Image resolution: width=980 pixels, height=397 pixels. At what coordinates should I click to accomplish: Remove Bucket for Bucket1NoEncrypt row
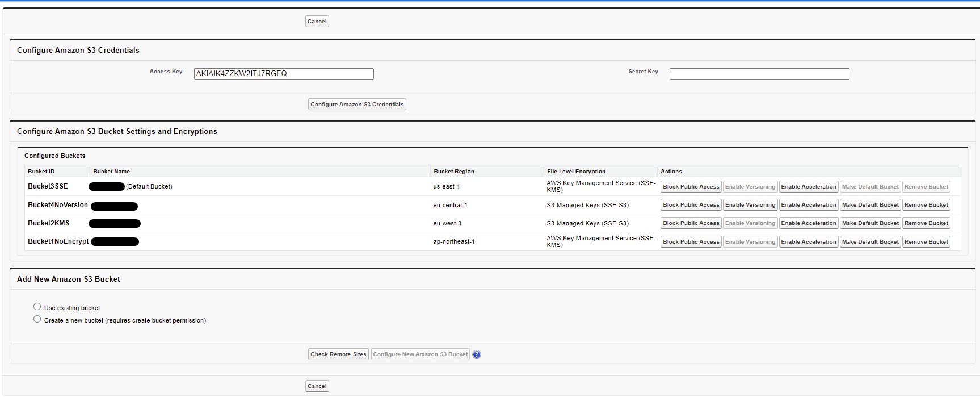[x=926, y=242]
